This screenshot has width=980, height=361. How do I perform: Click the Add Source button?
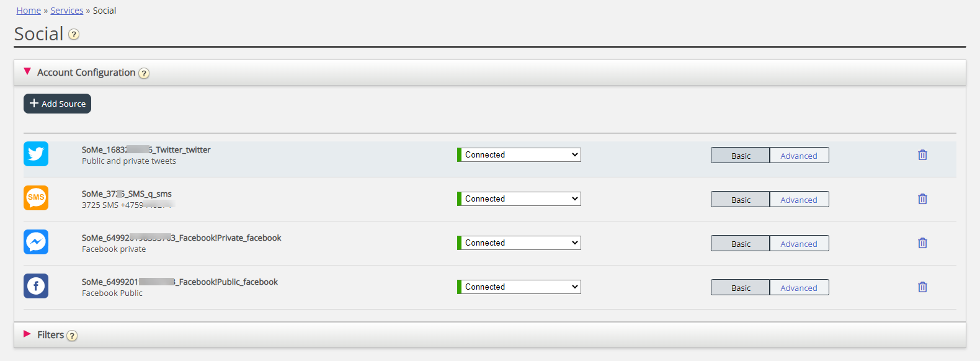[x=57, y=104]
